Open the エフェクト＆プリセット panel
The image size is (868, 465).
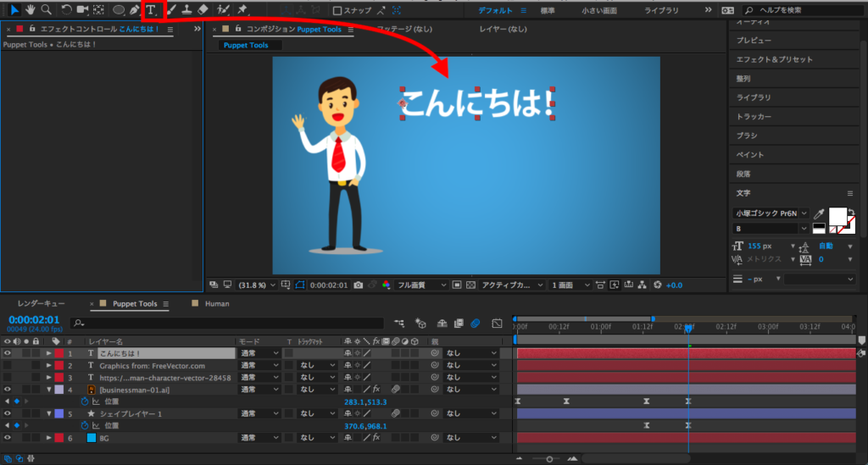pyautogui.click(x=774, y=59)
